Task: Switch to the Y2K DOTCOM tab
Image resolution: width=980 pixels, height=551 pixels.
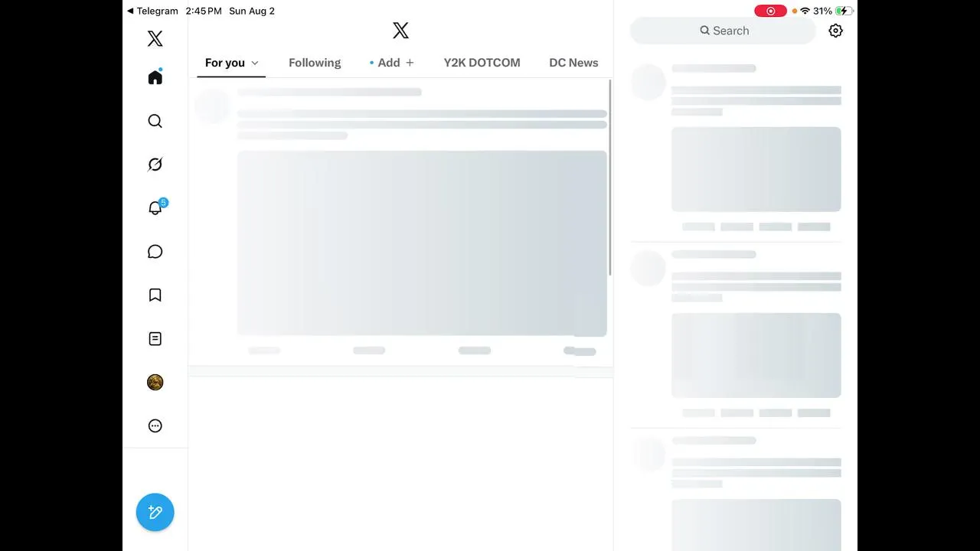Action: (x=482, y=63)
